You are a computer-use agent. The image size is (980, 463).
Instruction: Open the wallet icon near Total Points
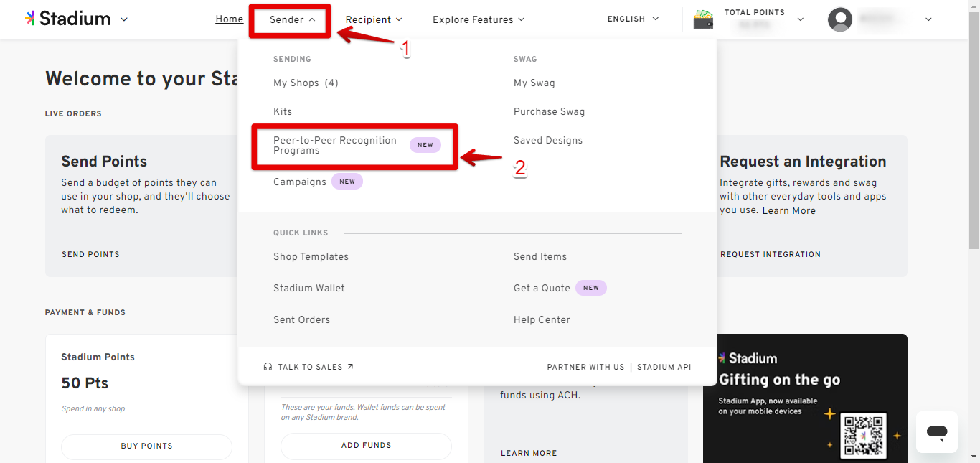click(703, 19)
